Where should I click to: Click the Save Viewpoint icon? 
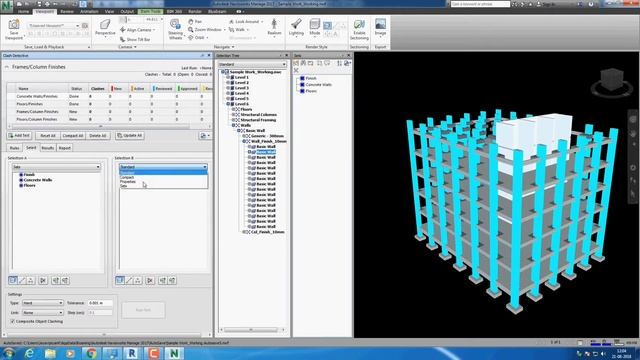coord(13,29)
